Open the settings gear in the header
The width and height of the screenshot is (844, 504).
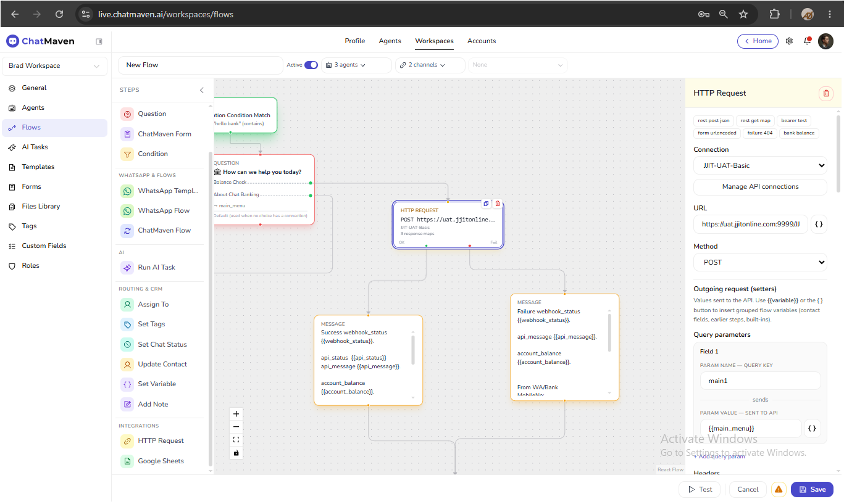789,41
